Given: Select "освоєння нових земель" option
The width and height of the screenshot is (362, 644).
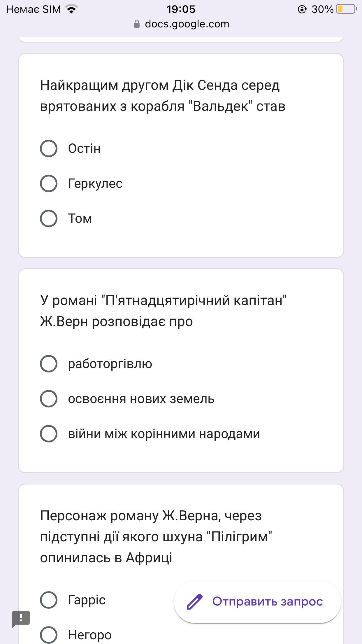Looking at the screenshot, I should (49, 399).
